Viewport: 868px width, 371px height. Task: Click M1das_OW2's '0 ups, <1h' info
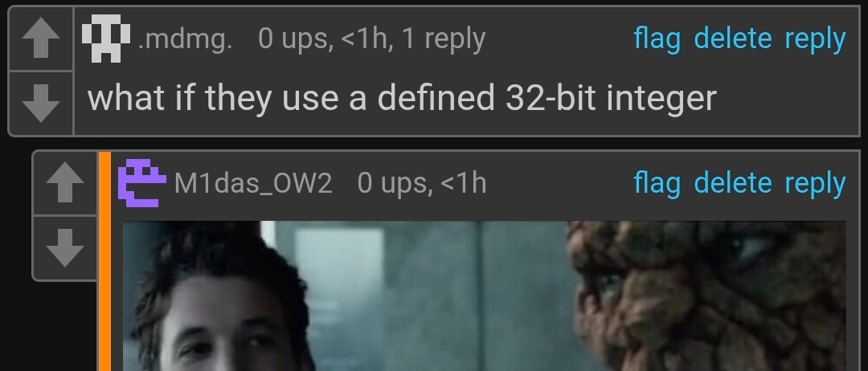coord(422,184)
